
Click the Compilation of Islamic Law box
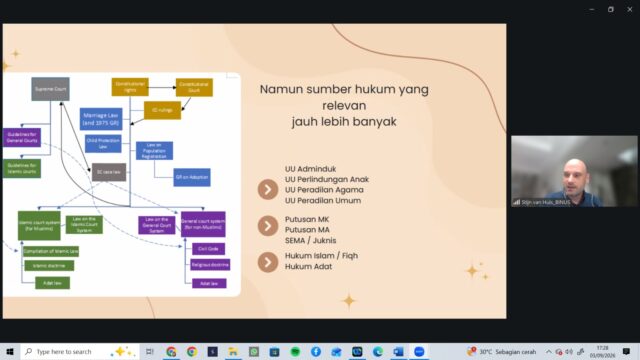(x=51, y=251)
